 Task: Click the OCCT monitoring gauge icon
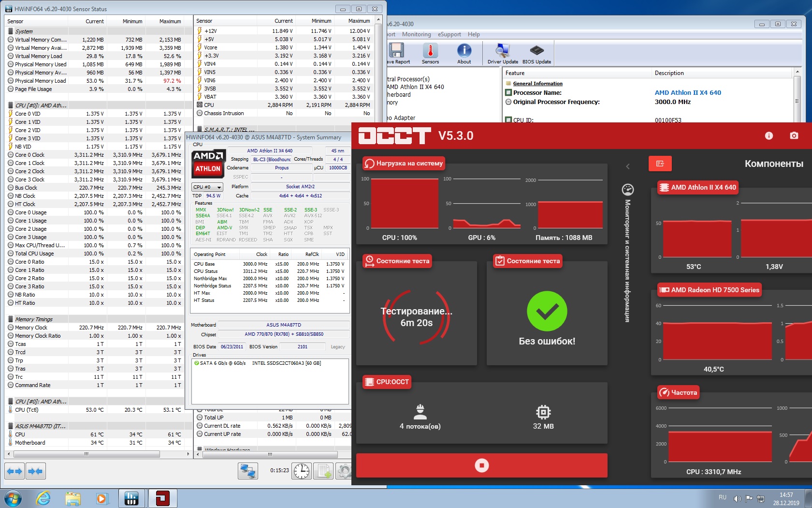[628, 190]
